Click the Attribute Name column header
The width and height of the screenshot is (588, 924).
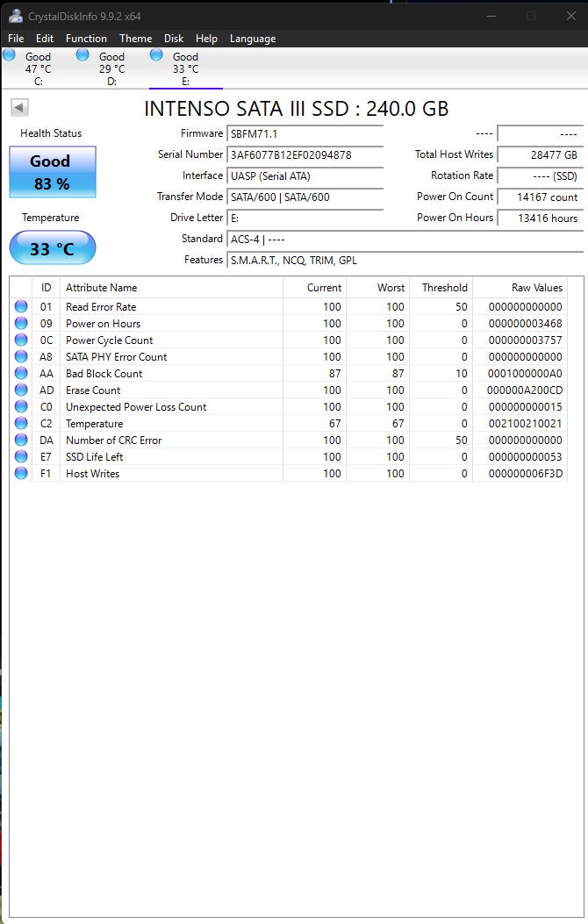[x=171, y=288]
